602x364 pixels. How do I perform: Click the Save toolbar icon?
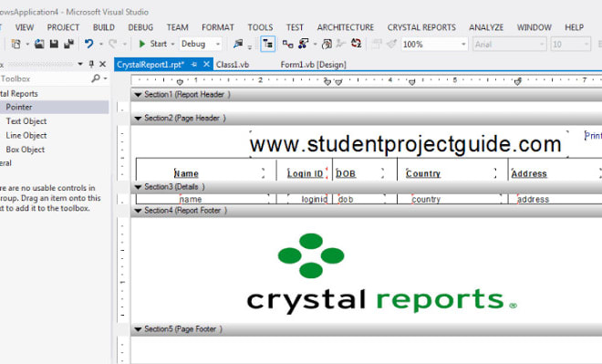[54, 44]
